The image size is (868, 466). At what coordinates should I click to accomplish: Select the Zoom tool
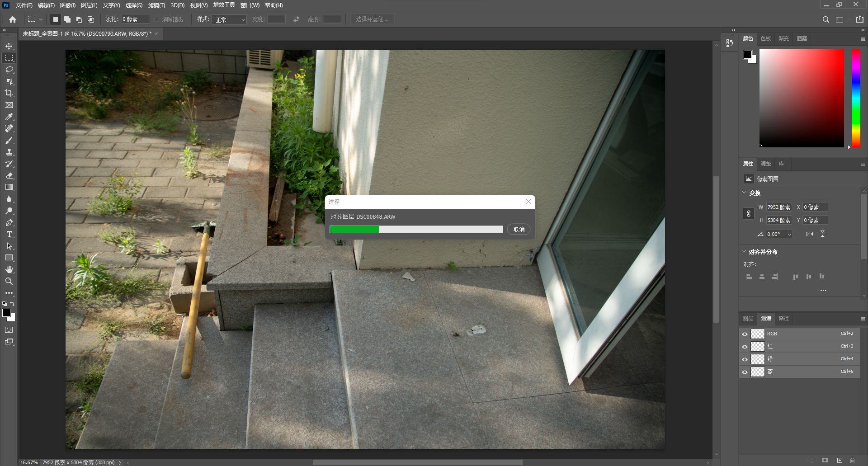pyautogui.click(x=9, y=281)
